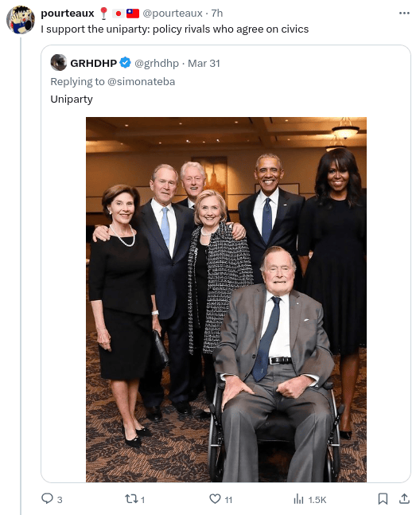Open GRHDHP display name in quoted tweet

94,63
